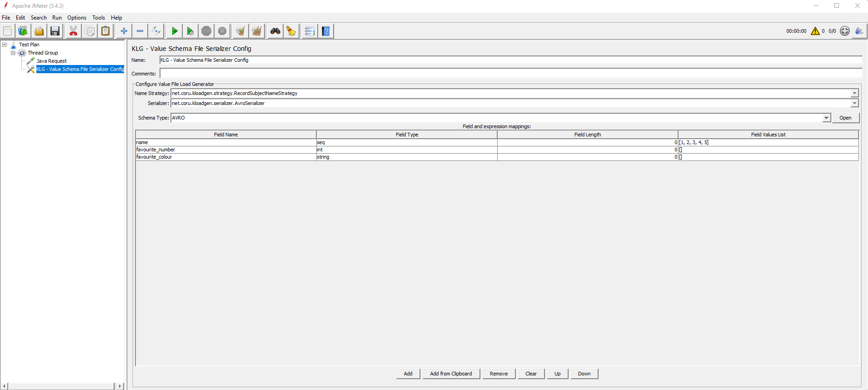Image resolution: width=868 pixels, height=390 pixels.
Task: Click the feather icon at toolbar end
Action: pyautogui.click(x=859, y=31)
